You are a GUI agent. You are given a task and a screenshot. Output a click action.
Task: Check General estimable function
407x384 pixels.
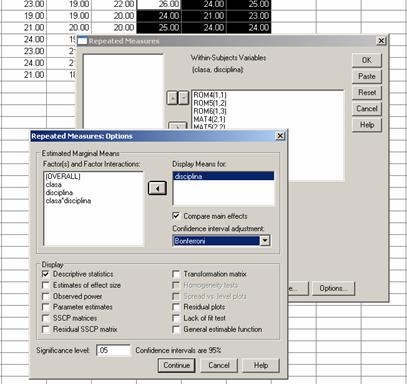[176, 329]
